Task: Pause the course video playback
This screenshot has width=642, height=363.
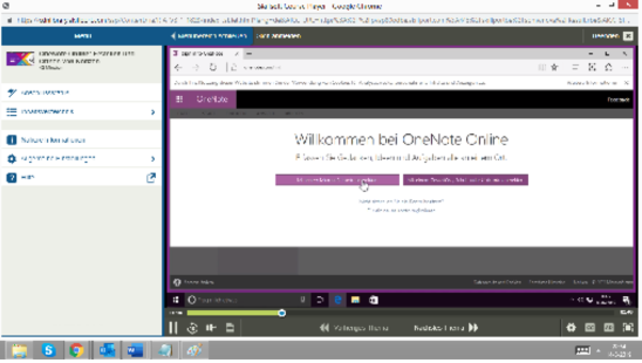Action: click(x=173, y=327)
